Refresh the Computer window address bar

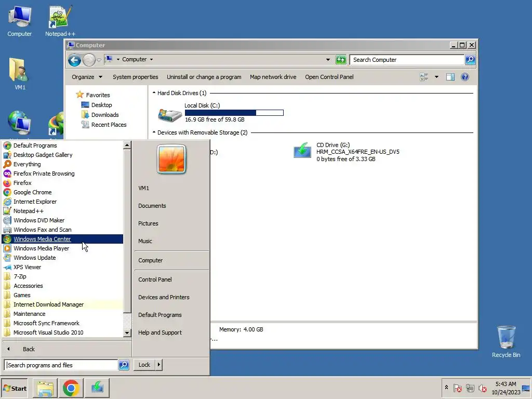(x=341, y=60)
